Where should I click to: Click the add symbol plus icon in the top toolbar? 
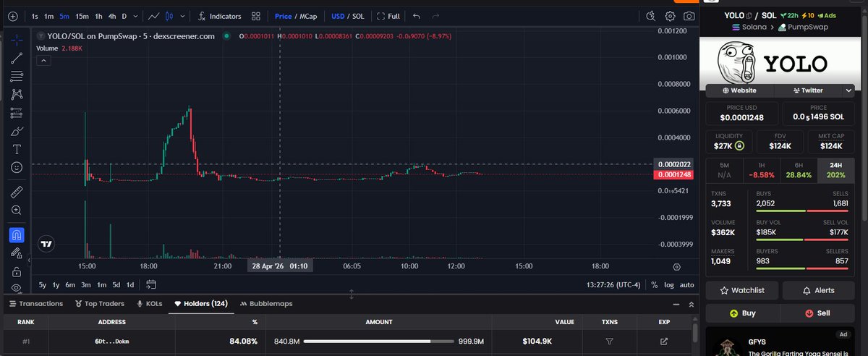click(12, 16)
